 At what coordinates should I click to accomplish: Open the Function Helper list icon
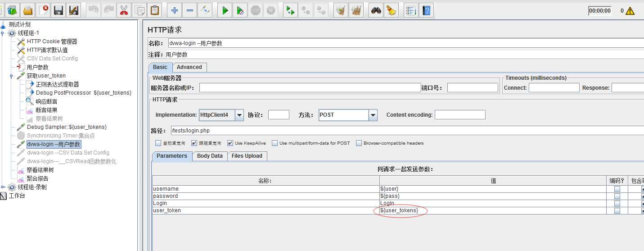pos(410,10)
